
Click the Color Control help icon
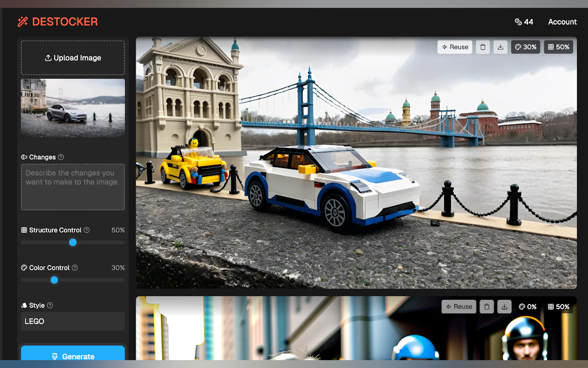tap(75, 268)
